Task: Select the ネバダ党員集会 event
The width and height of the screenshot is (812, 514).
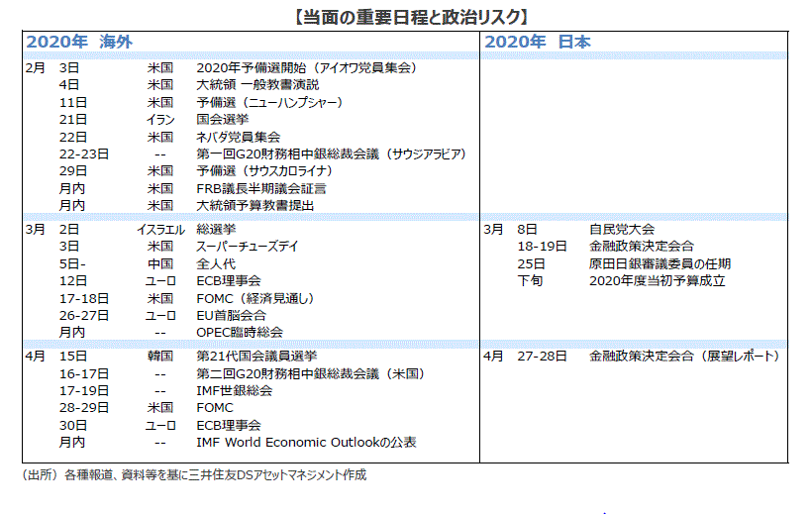Action: click(239, 137)
